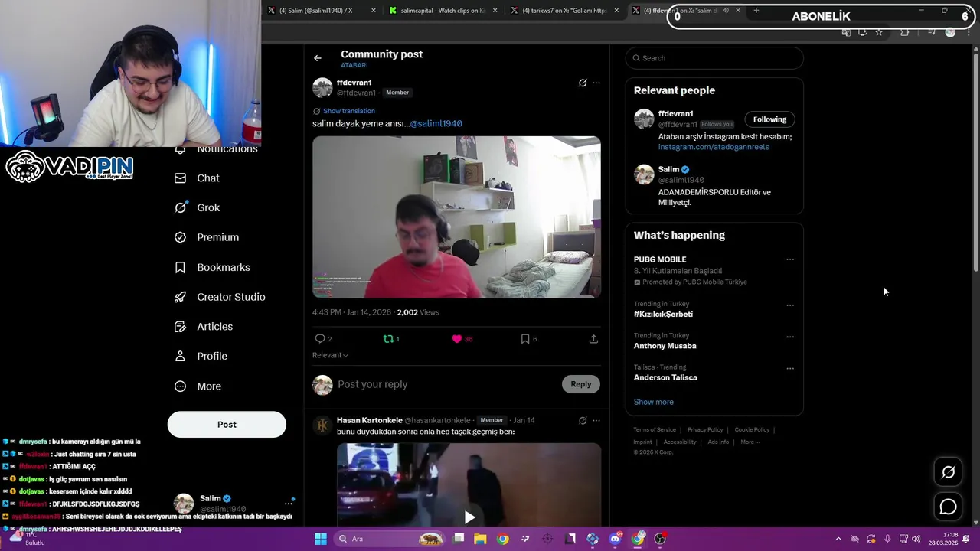Open Creator Studio in the sidebar

[x=219, y=297]
